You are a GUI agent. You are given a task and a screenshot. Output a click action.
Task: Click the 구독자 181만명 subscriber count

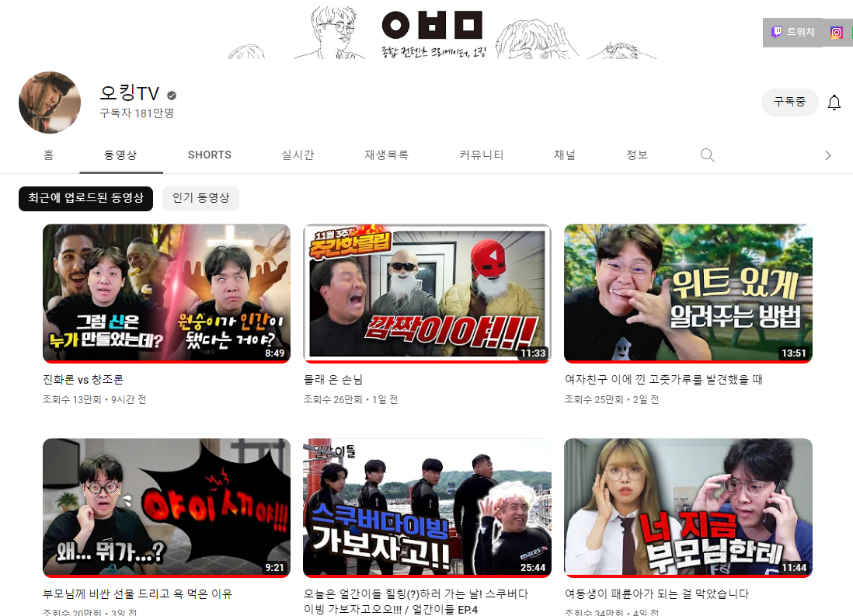pyautogui.click(x=137, y=113)
